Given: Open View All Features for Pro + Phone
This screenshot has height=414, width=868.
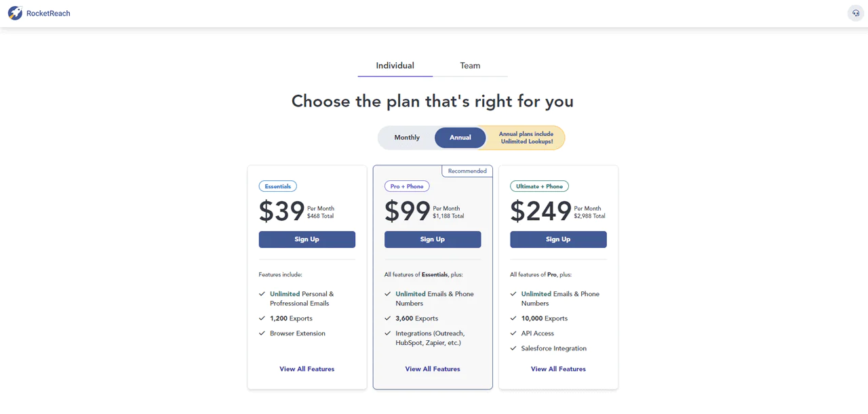Looking at the screenshot, I should click(433, 369).
